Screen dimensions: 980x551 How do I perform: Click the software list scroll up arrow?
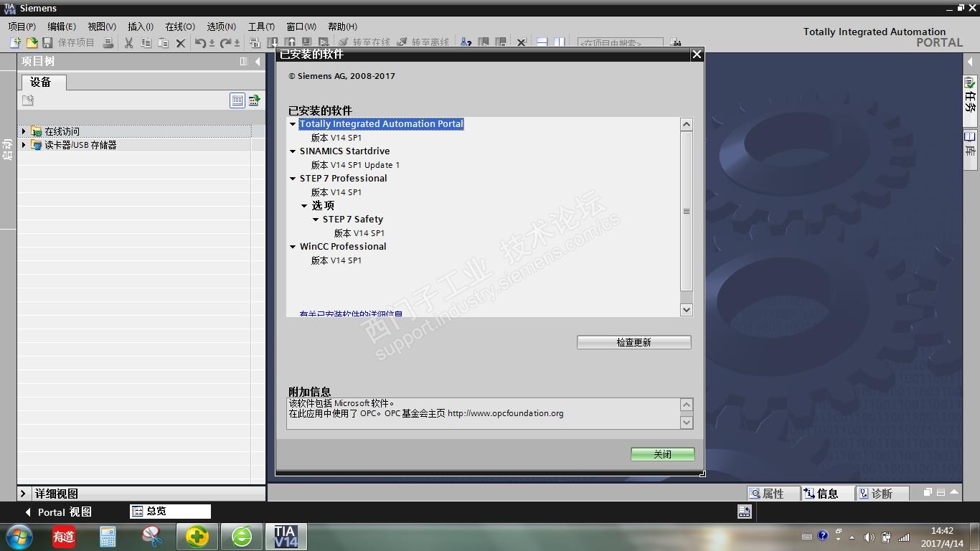click(x=687, y=124)
